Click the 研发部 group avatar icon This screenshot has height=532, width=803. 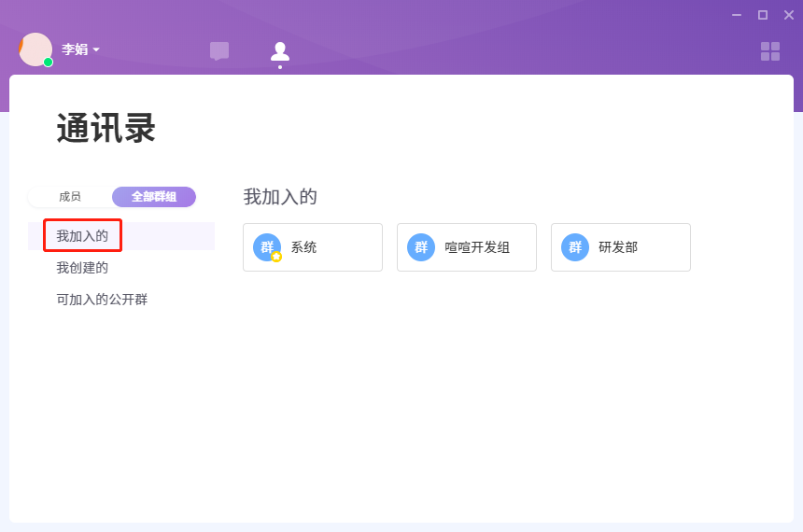pyautogui.click(x=575, y=247)
